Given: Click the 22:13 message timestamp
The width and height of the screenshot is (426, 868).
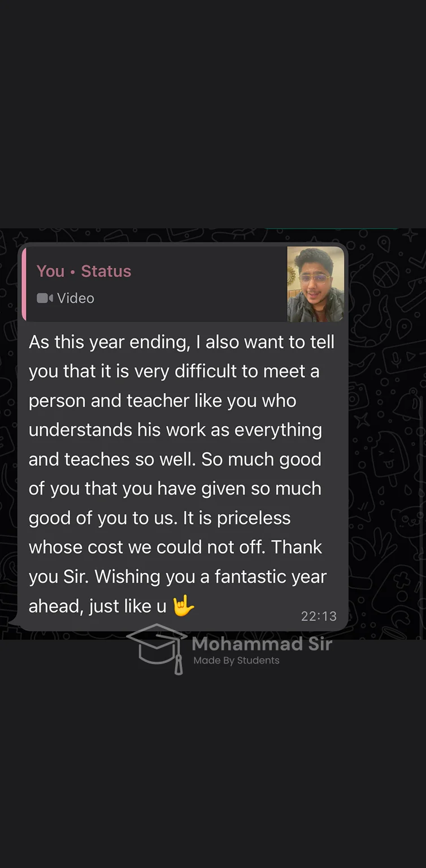Looking at the screenshot, I should [x=319, y=616].
